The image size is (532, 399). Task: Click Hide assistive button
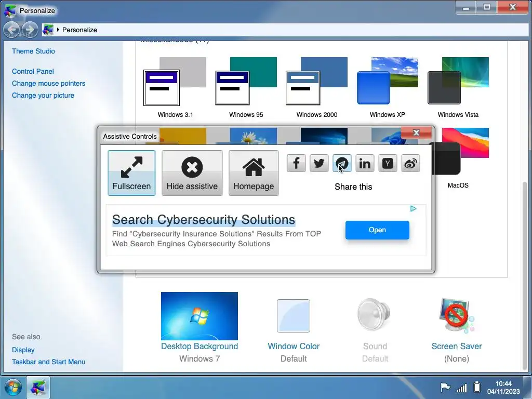(192, 173)
